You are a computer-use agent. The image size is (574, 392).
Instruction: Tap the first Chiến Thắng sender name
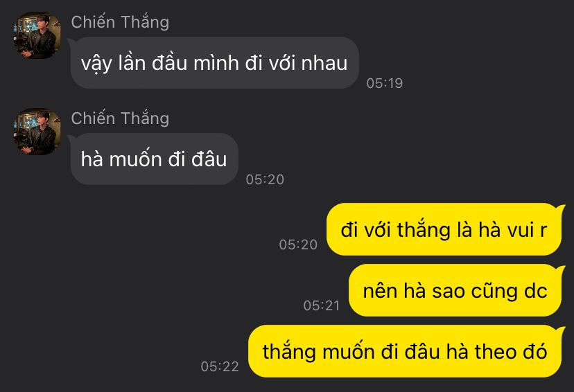coord(120,22)
